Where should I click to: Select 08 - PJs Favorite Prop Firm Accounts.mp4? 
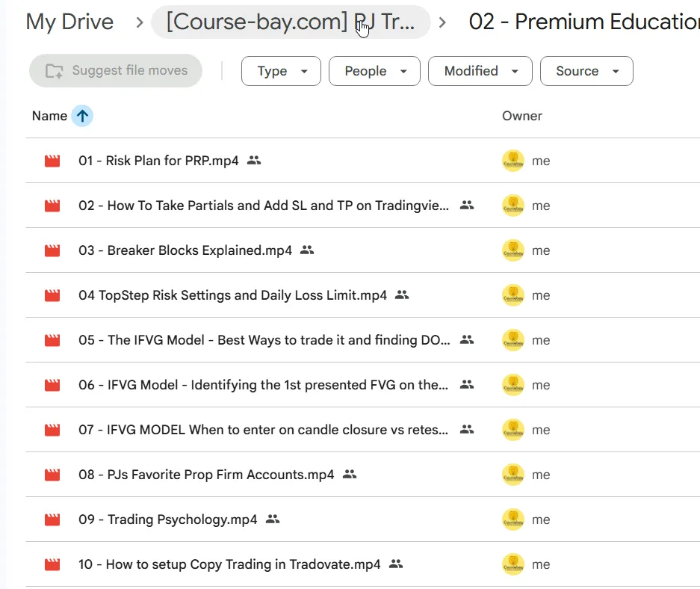(x=206, y=475)
